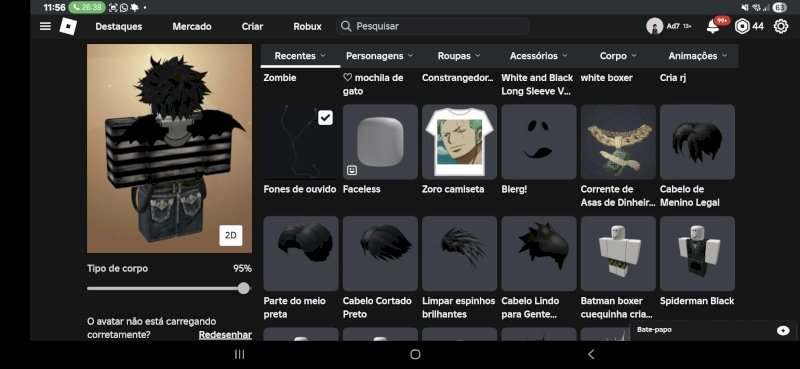
Task: Select the Limpar espinhos brilhantes hair
Action: point(460,254)
